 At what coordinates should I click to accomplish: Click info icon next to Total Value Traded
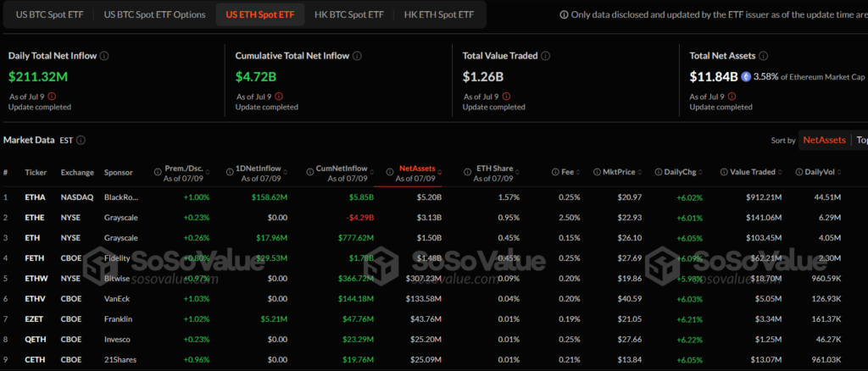[x=545, y=56]
